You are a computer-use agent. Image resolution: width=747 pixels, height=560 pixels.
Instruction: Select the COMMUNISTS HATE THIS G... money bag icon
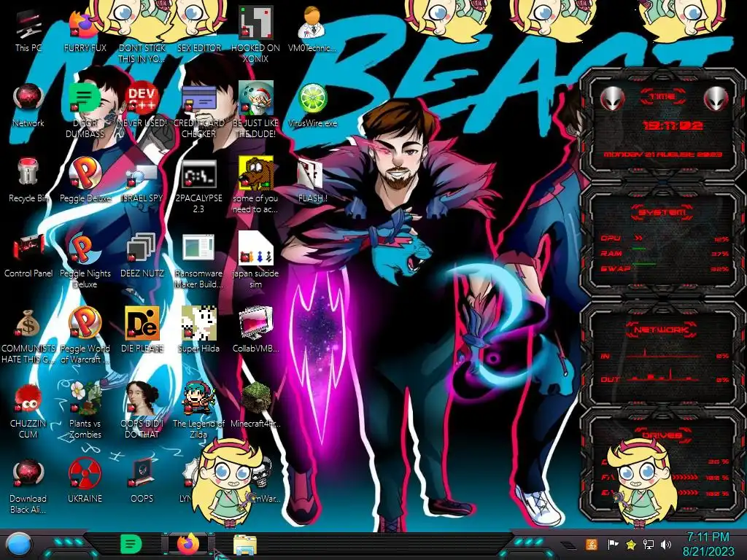point(28,335)
